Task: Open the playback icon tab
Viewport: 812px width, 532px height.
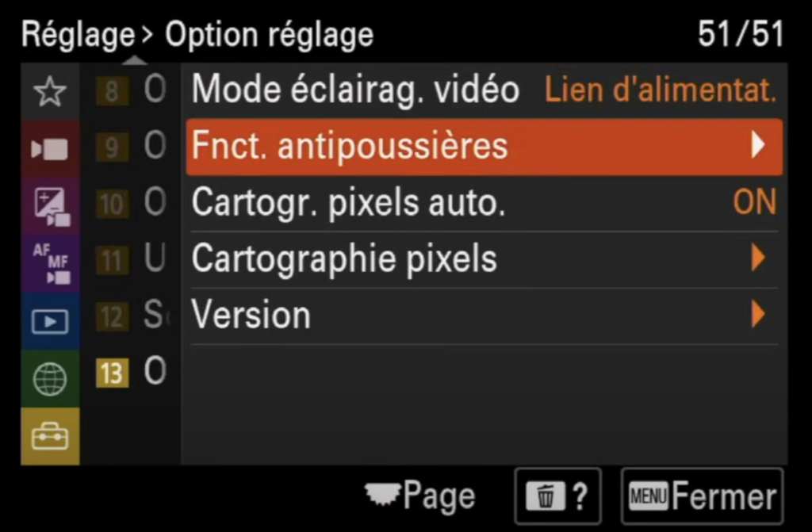Action: tap(49, 321)
